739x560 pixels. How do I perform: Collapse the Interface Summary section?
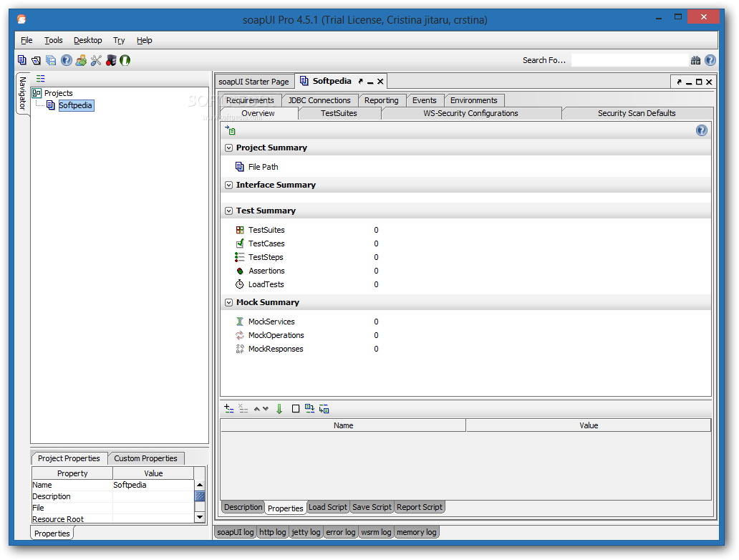click(x=228, y=185)
